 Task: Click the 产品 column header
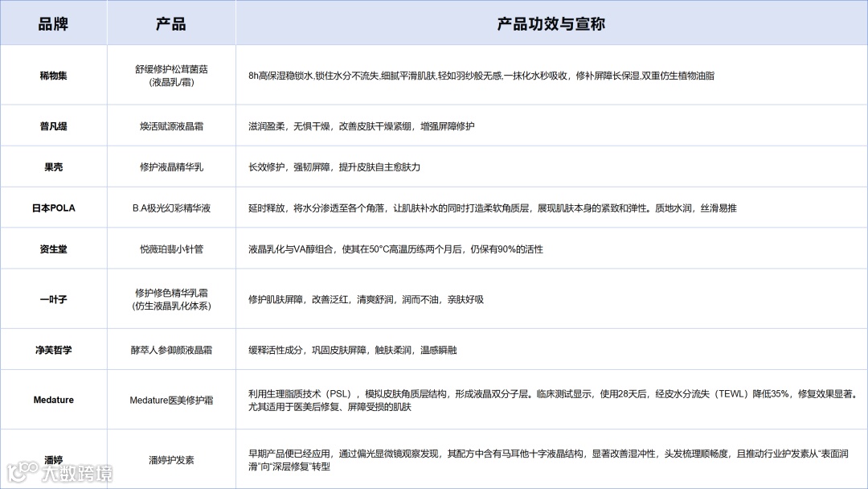(171, 24)
